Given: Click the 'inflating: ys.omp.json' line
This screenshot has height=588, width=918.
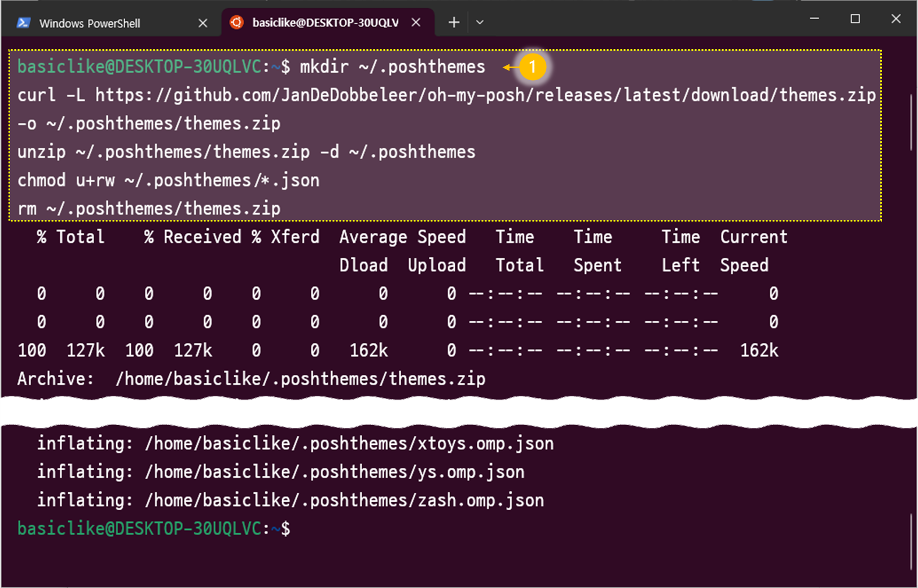Looking at the screenshot, I should [x=280, y=472].
